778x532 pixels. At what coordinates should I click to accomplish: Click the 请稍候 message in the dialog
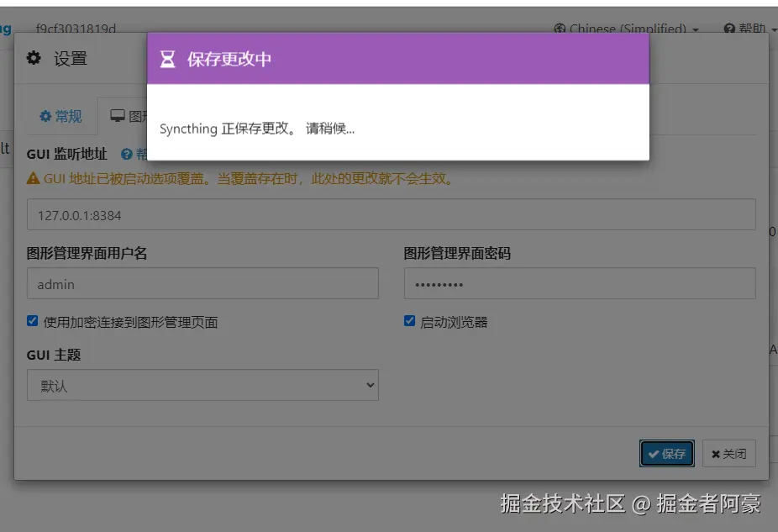(x=330, y=129)
